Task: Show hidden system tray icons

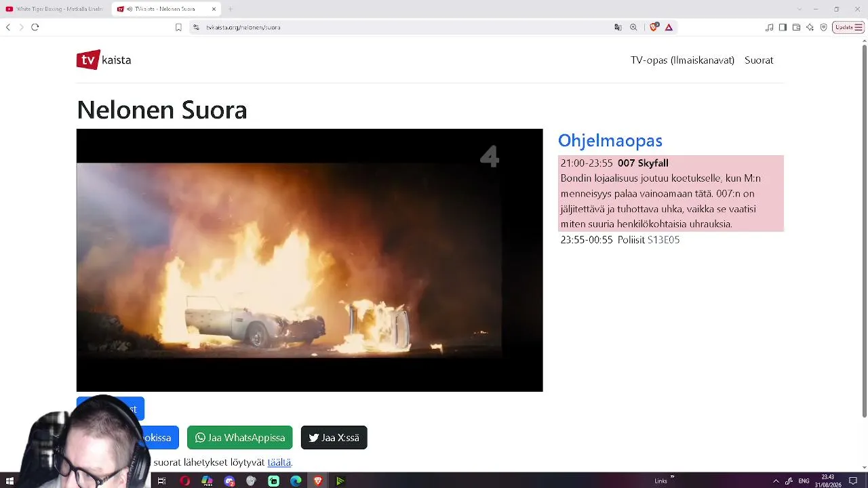Action: click(x=776, y=481)
